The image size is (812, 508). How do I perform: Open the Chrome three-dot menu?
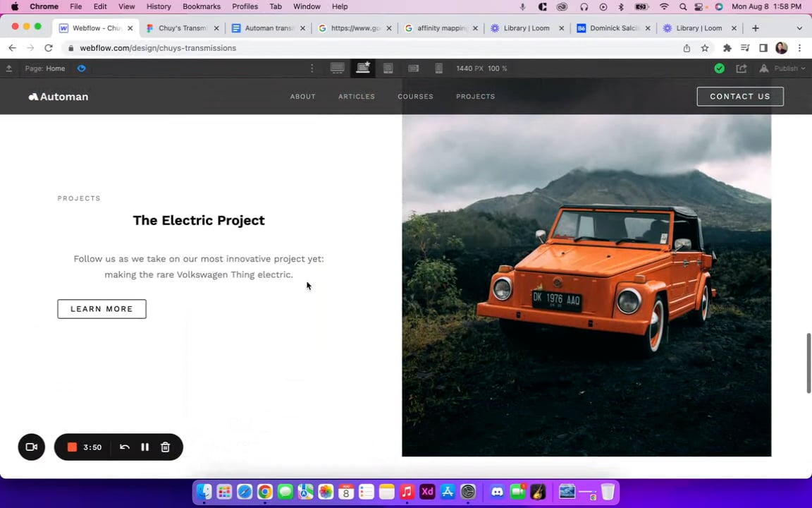click(x=799, y=48)
